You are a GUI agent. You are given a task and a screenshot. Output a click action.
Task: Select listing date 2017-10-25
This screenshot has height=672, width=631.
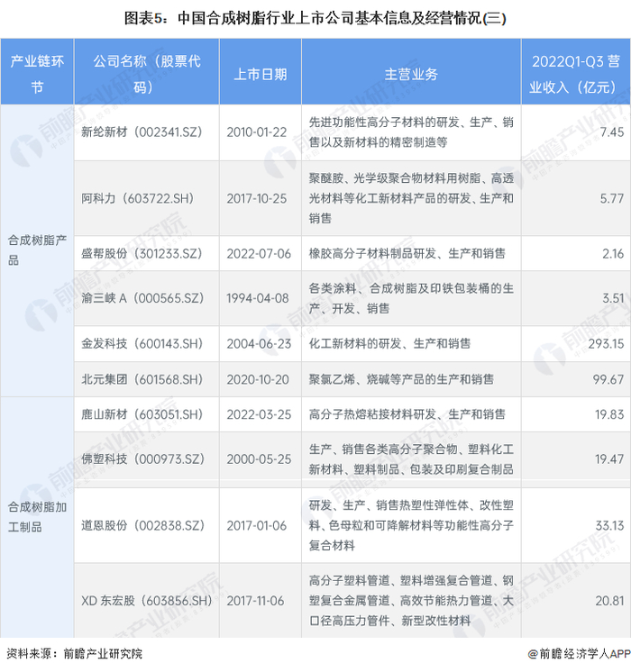click(257, 198)
